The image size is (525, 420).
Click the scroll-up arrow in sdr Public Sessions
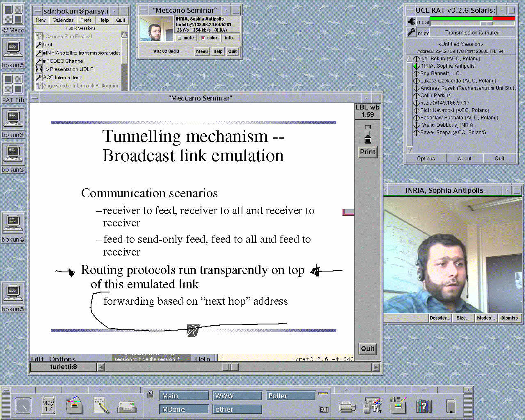coord(124,35)
